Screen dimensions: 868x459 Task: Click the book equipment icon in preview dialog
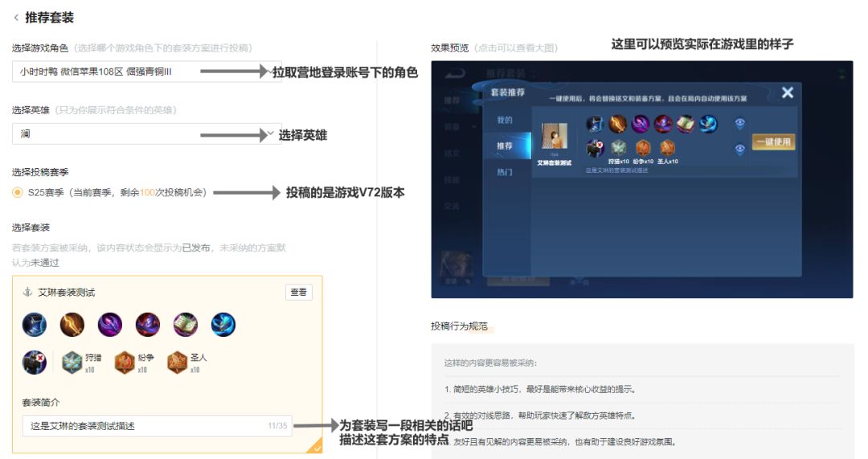pos(686,124)
